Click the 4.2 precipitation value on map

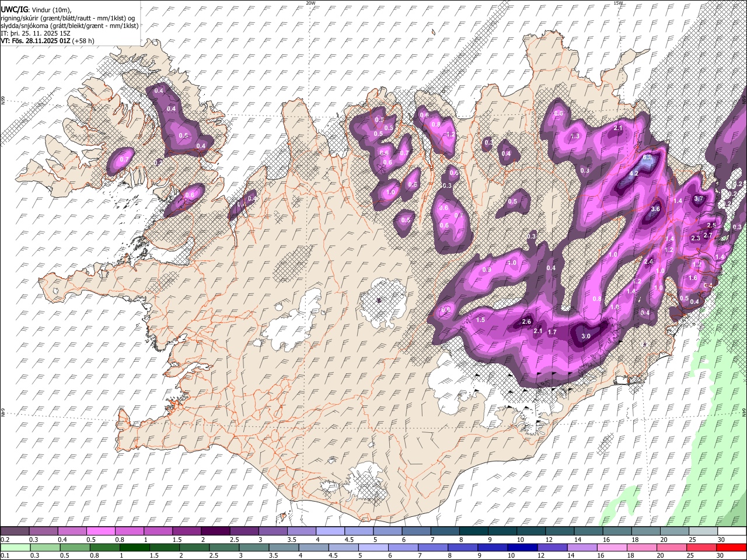tap(634, 174)
